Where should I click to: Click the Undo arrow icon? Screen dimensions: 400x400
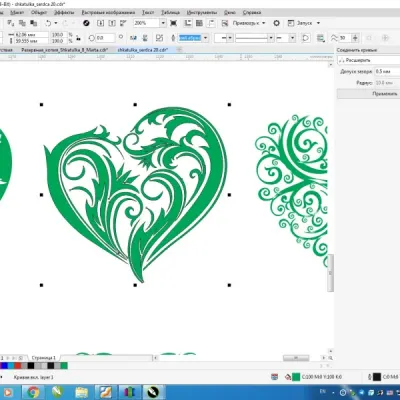(x=48, y=23)
